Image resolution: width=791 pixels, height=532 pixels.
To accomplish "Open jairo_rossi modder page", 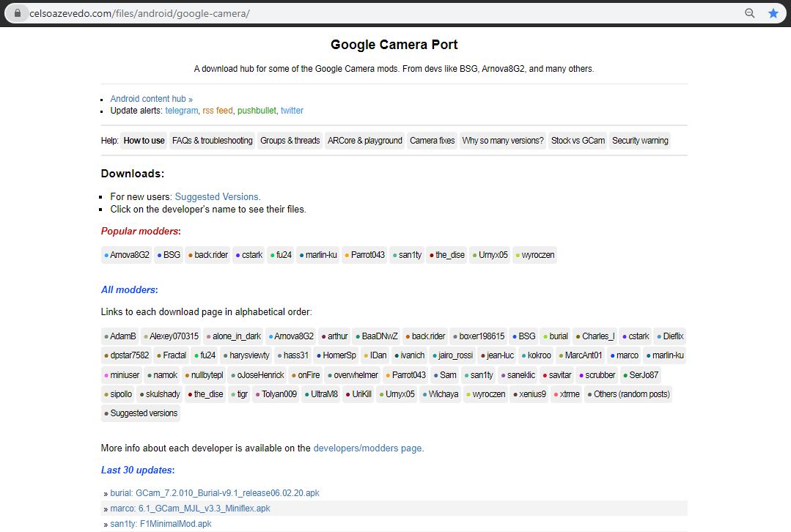I will click(x=452, y=355).
